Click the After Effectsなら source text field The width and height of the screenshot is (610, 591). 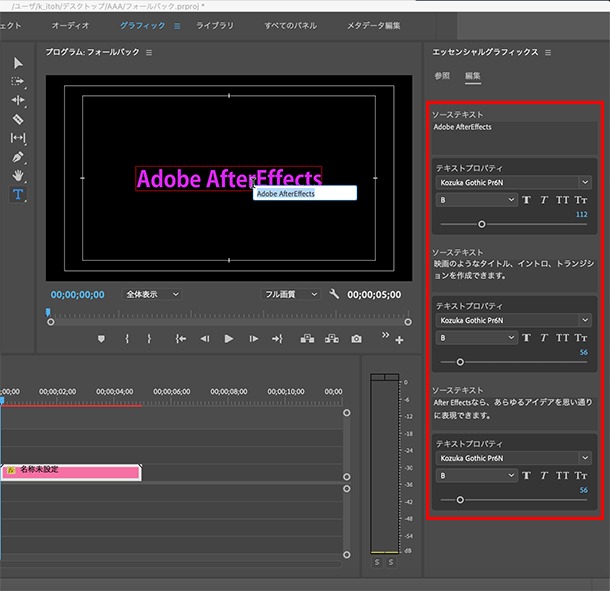click(x=514, y=413)
